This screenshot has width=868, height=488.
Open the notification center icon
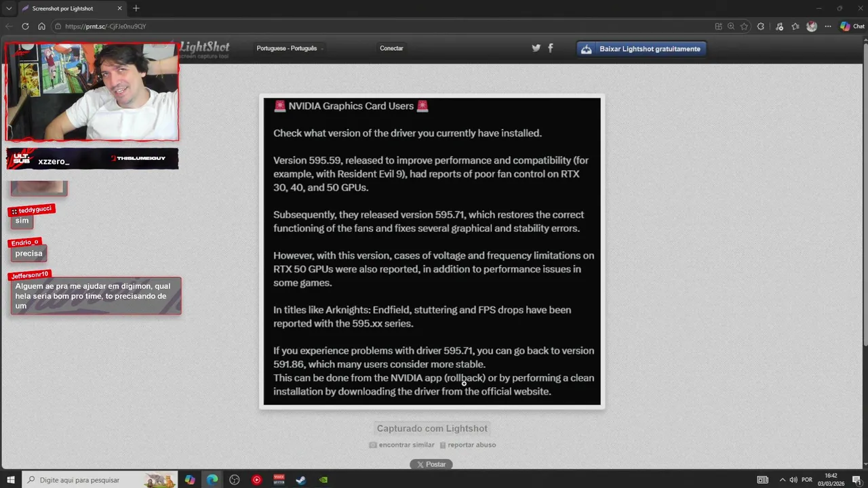(x=856, y=480)
